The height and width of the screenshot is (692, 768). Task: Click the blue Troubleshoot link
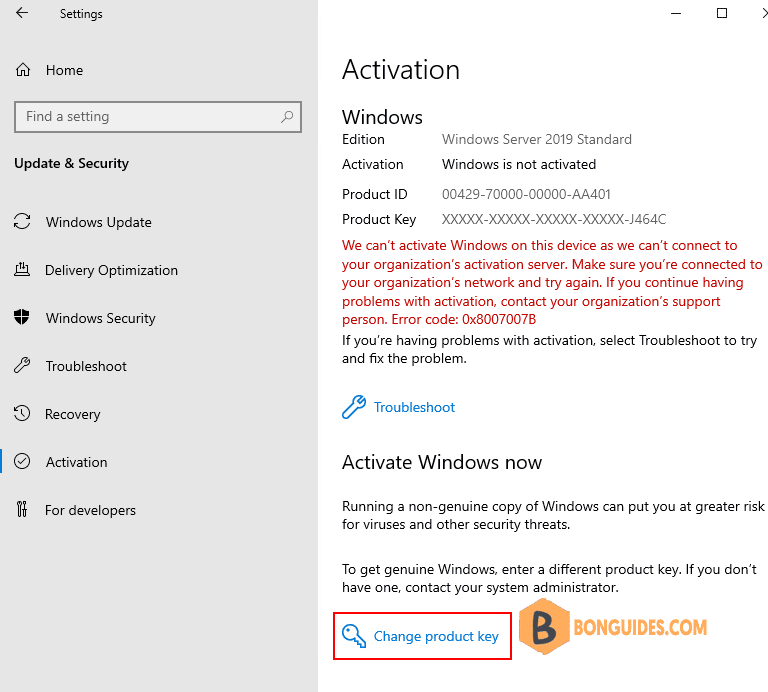[414, 407]
